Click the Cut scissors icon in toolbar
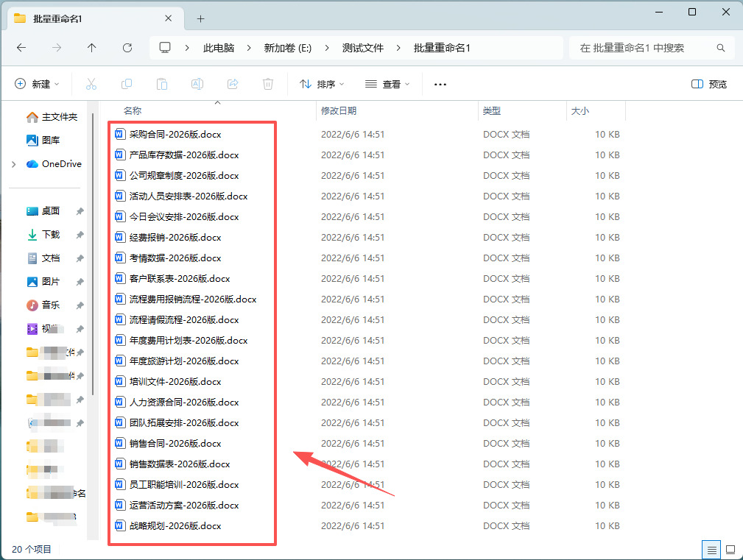 (91, 85)
